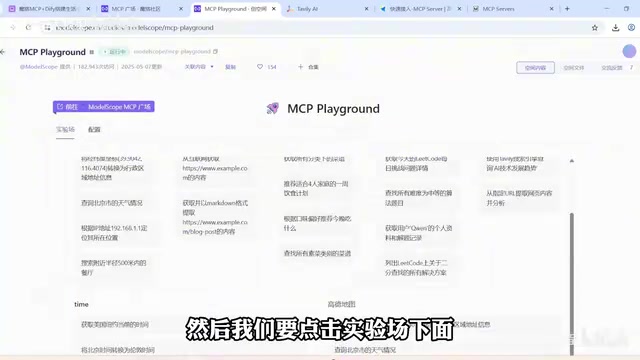Select example extracting webpage content from URL

519,198
